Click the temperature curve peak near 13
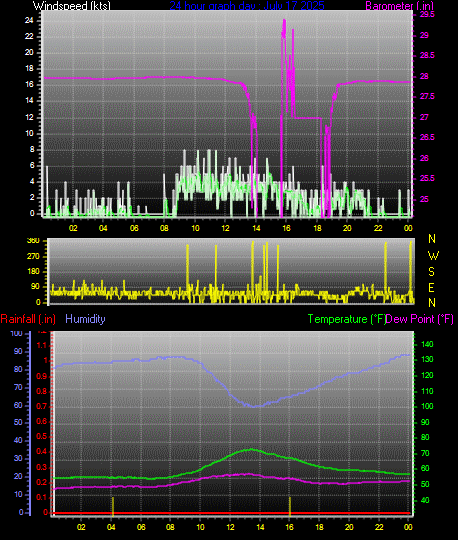 pyautogui.click(x=251, y=449)
